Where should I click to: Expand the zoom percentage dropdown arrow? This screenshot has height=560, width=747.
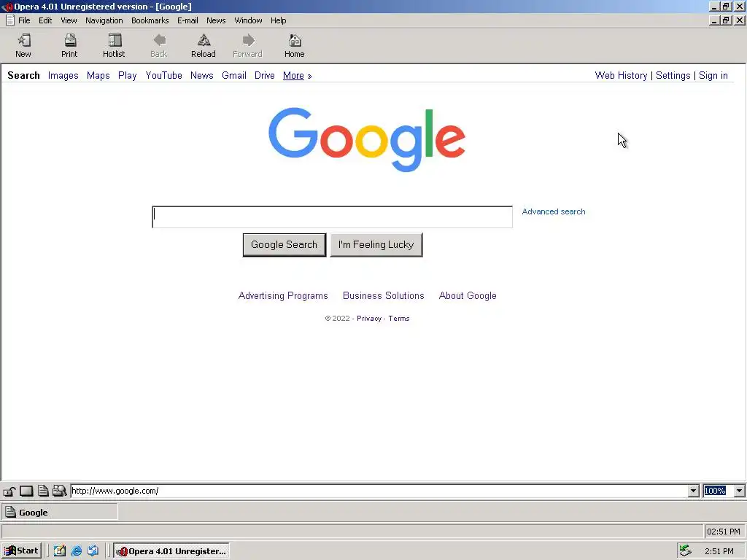click(x=740, y=491)
